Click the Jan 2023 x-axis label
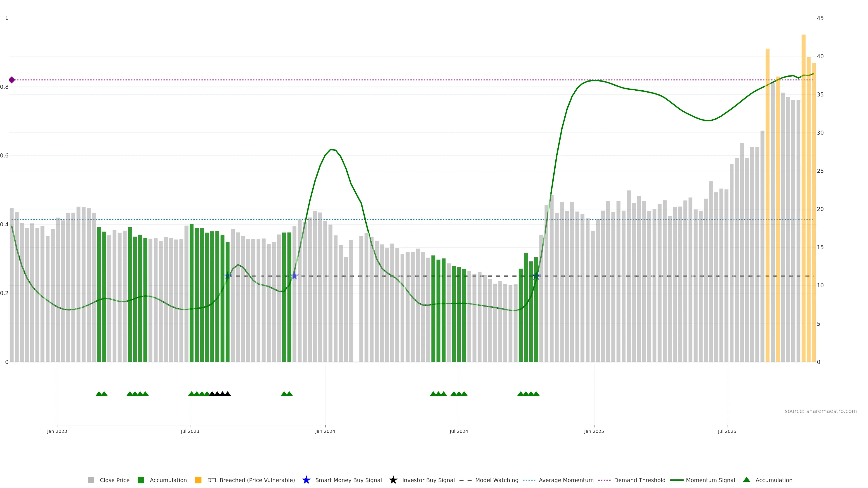This screenshot has width=868, height=488. 57,431
